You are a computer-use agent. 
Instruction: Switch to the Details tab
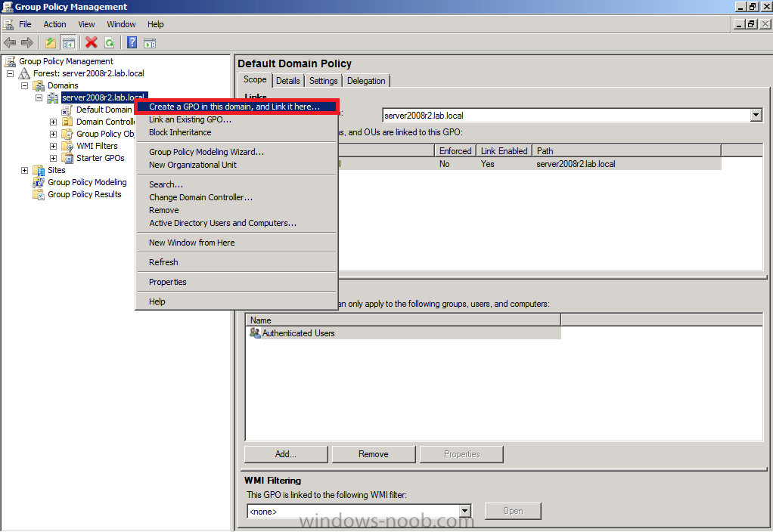coord(288,81)
